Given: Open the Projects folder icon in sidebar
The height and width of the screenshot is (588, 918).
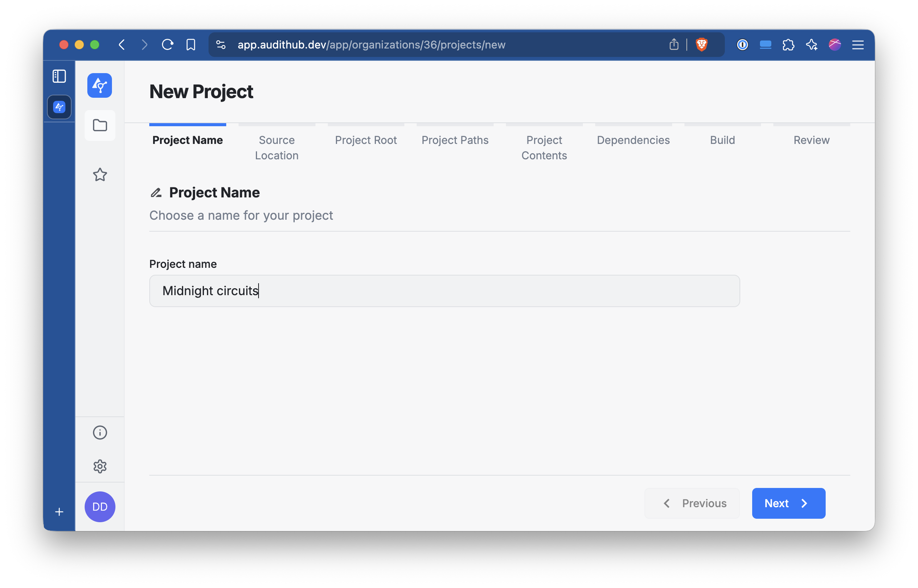Looking at the screenshot, I should point(100,125).
